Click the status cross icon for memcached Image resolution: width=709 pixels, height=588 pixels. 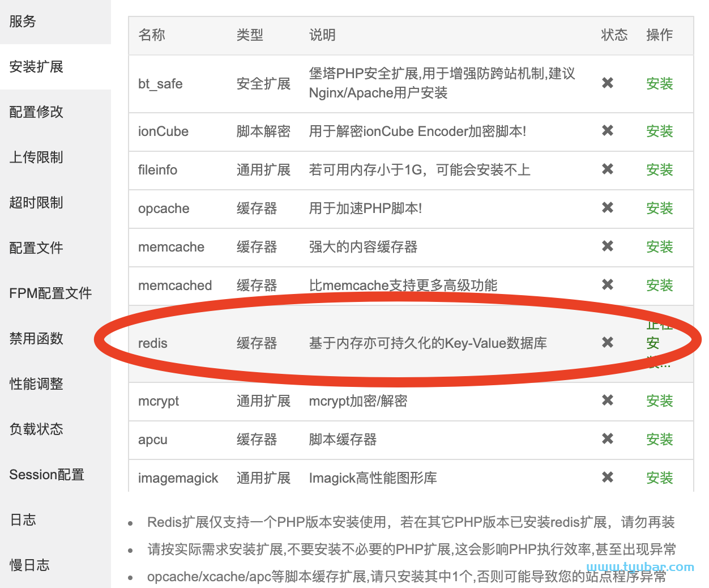click(607, 286)
